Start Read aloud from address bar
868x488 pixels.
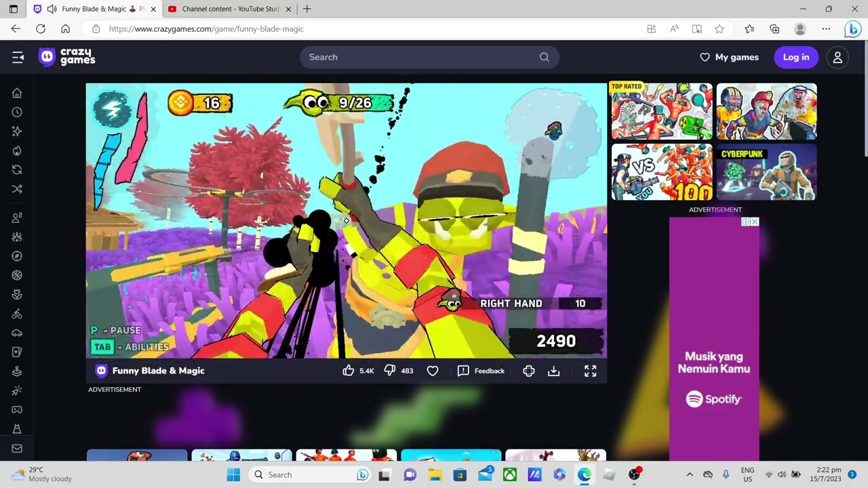[x=674, y=28]
